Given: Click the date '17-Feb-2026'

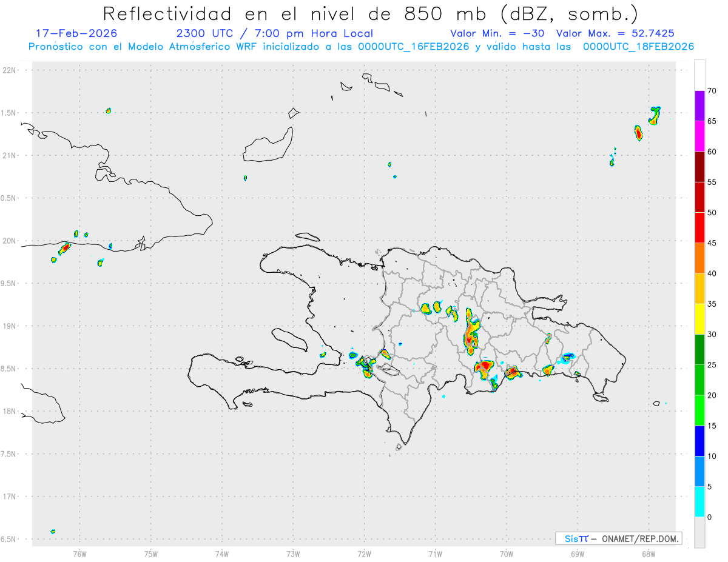Looking at the screenshot, I should coord(76,33).
